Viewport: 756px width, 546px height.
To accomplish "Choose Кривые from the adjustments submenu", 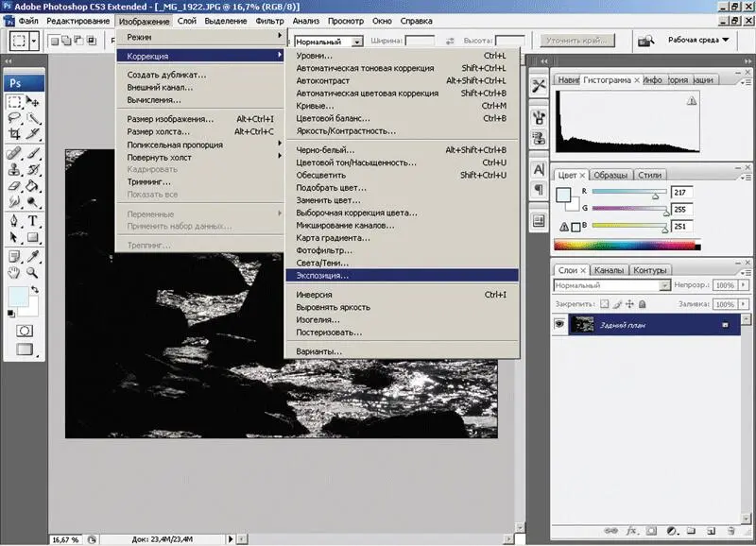I will 403,106.
